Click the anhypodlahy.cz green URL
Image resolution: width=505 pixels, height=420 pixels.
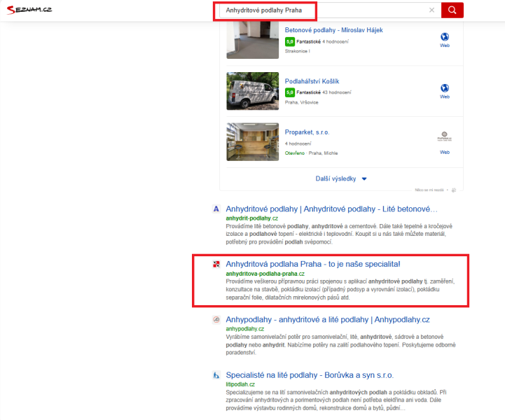pyautogui.click(x=244, y=328)
